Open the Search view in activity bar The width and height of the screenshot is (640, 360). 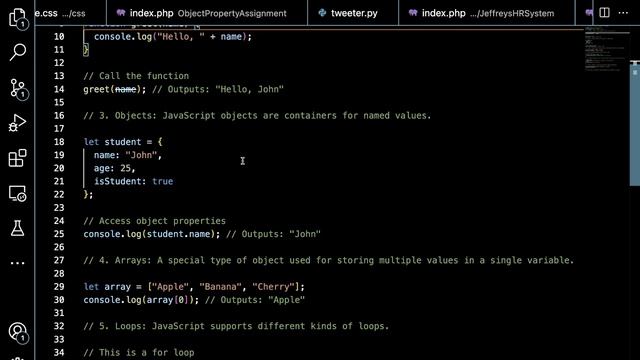pyautogui.click(x=17, y=52)
